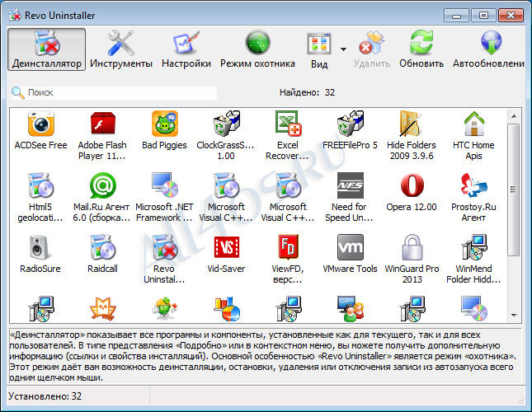The width and height of the screenshot is (532, 412).
Task: Select the Bad Piggies icon
Action: pyautogui.click(x=165, y=124)
